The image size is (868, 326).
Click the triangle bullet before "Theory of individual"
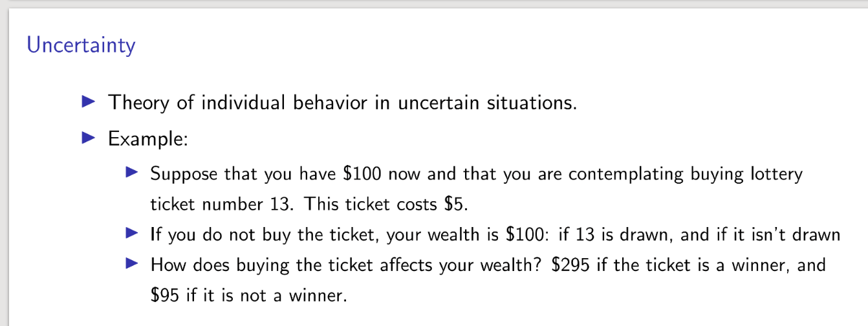click(x=89, y=102)
